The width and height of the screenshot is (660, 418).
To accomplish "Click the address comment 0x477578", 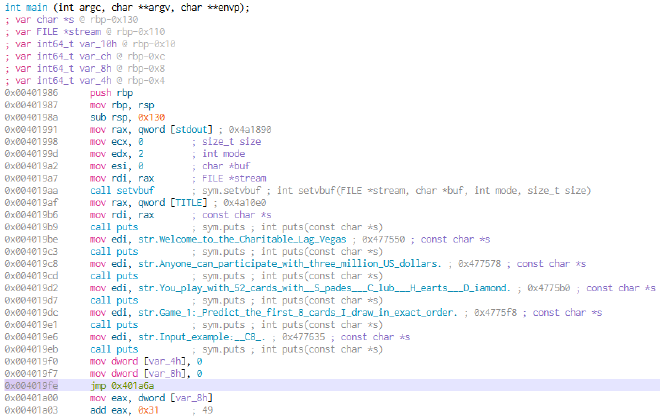I will click(x=480, y=264).
